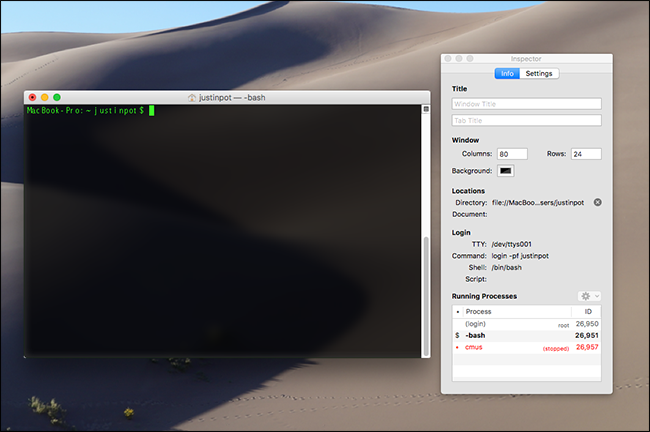
Task: Click the /bin/bash shell value
Action: tap(507, 267)
